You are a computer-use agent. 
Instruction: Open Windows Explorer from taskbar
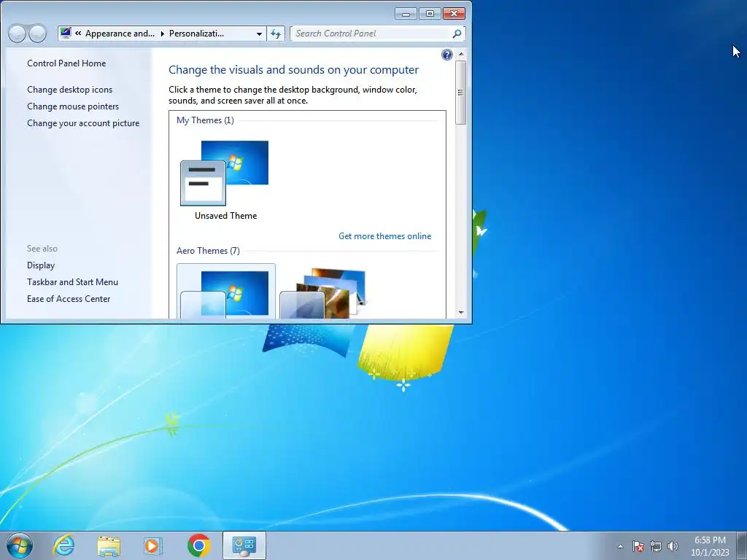tap(109, 545)
